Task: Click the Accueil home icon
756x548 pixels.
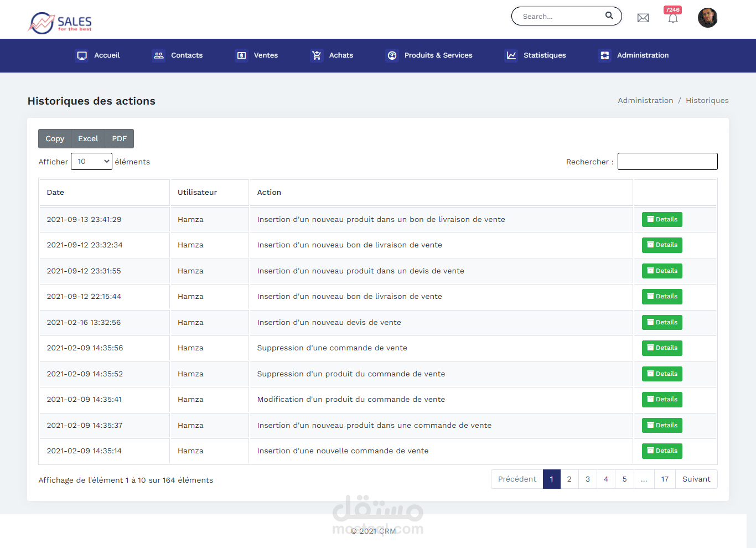Action: [81, 55]
